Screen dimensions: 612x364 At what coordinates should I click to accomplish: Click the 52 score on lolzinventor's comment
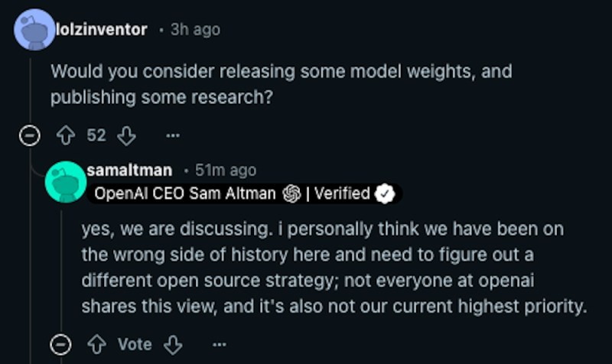tap(96, 136)
